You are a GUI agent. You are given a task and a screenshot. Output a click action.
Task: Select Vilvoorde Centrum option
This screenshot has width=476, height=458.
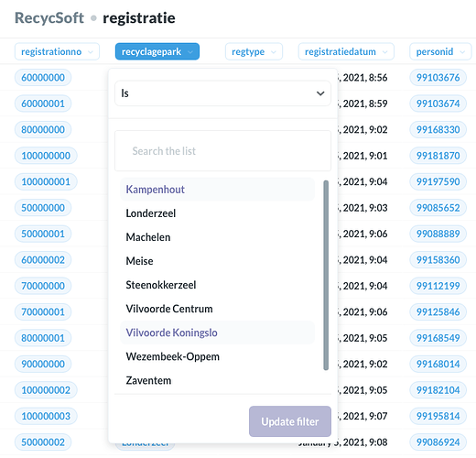coord(217,309)
